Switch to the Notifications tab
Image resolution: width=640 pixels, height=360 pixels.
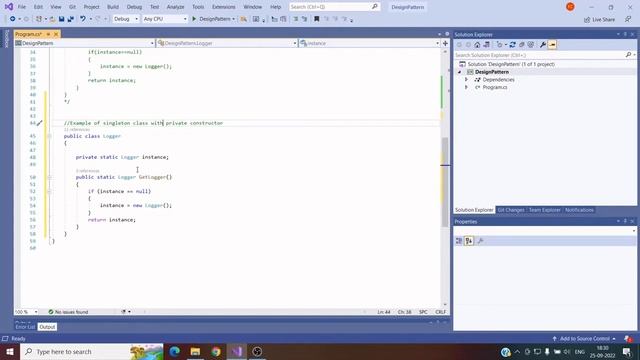[x=579, y=210]
